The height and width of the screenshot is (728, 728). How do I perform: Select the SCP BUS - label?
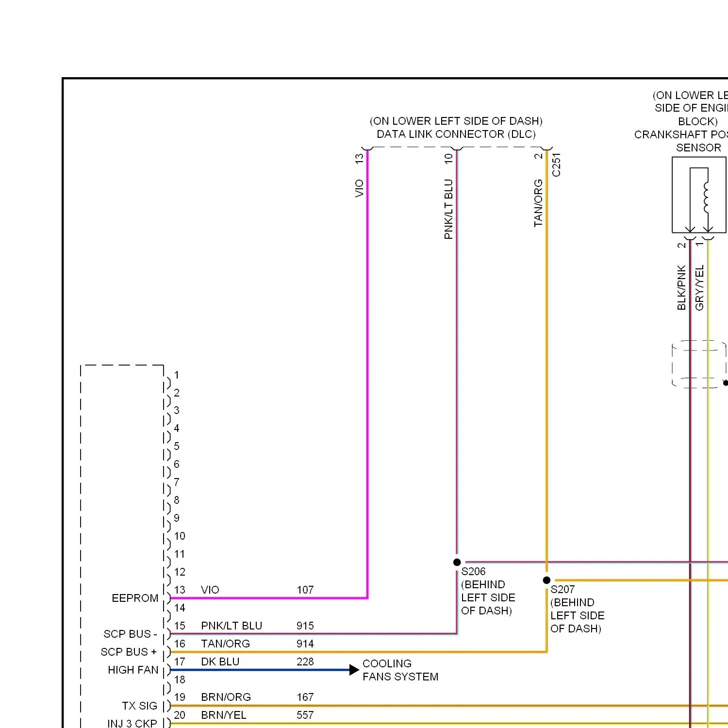(130, 634)
